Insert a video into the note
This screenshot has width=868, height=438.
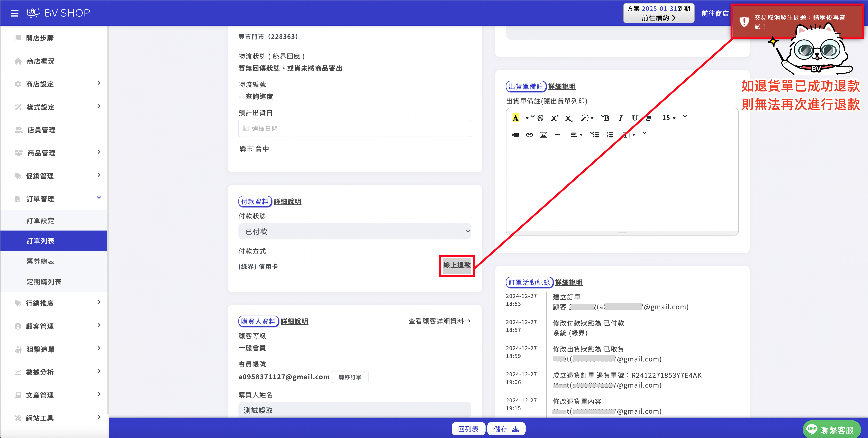coord(515,135)
